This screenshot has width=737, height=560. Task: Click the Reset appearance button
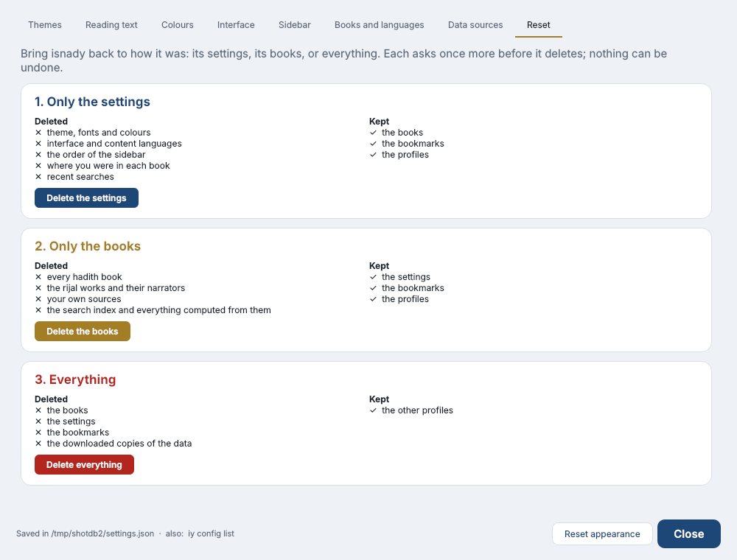tap(602, 533)
